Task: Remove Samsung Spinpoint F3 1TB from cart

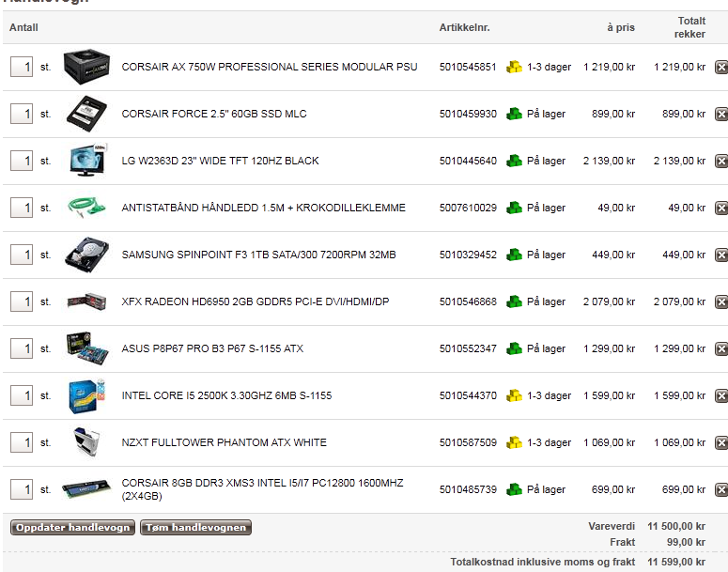Action: coord(721,255)
